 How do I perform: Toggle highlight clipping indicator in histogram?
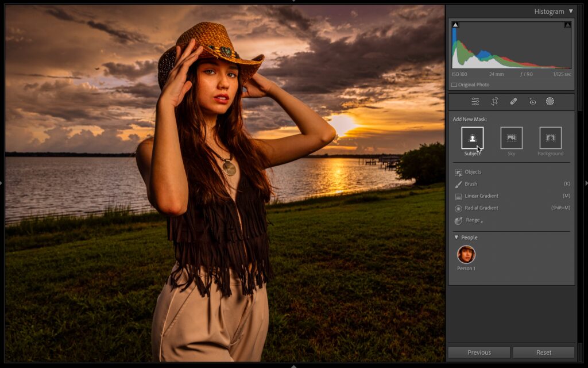(567, 25)
